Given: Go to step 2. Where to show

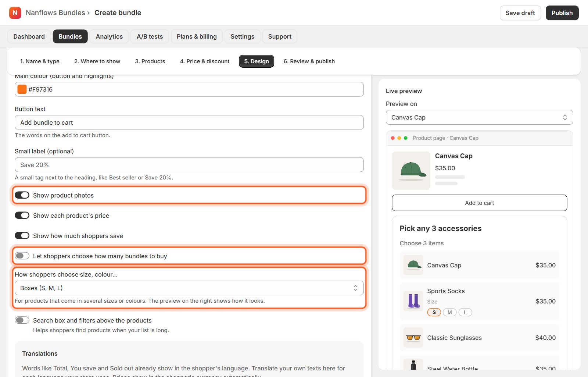Looking at the screenshot, I should [x=97, y=61].
